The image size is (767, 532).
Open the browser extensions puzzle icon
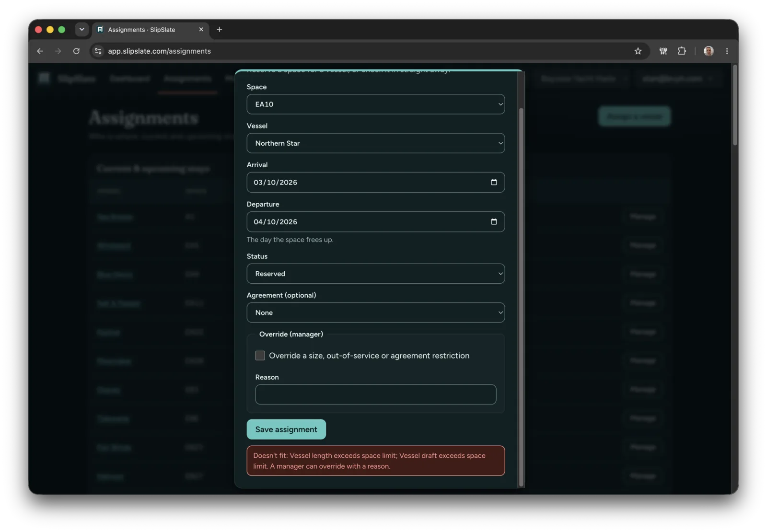point(682,51)
